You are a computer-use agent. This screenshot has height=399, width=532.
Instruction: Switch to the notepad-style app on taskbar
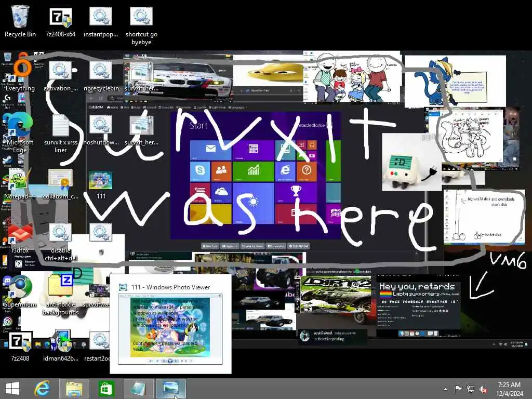coord(138,389)
